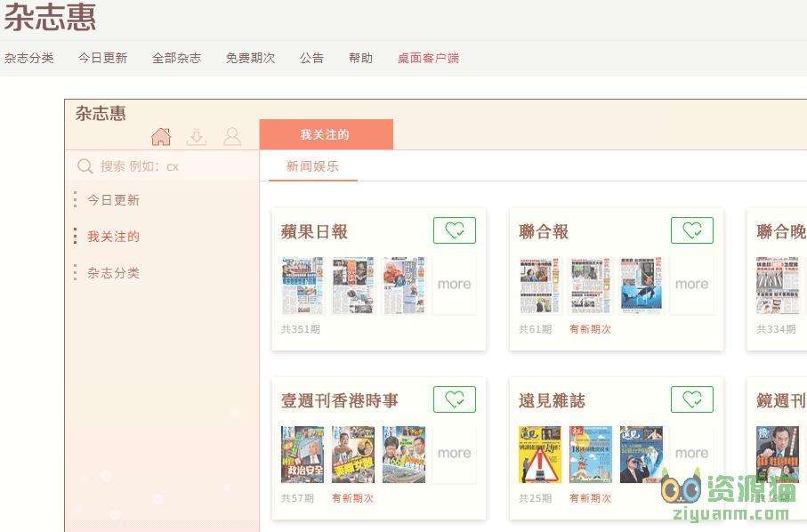Toggle follow heart for 聯合報

[x=692, y=230]
